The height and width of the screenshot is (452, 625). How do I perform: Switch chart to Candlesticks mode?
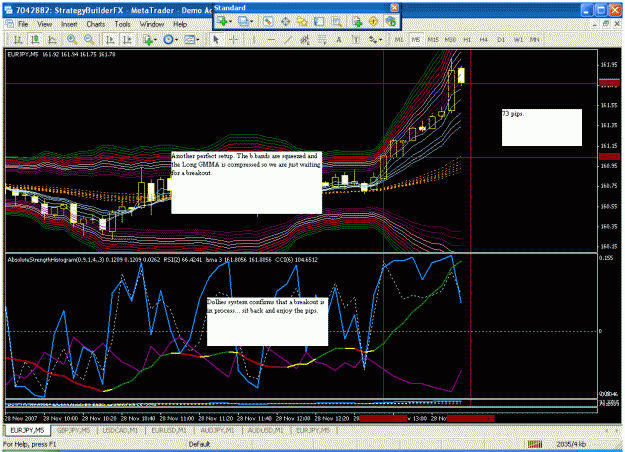(x=35, y=39)
